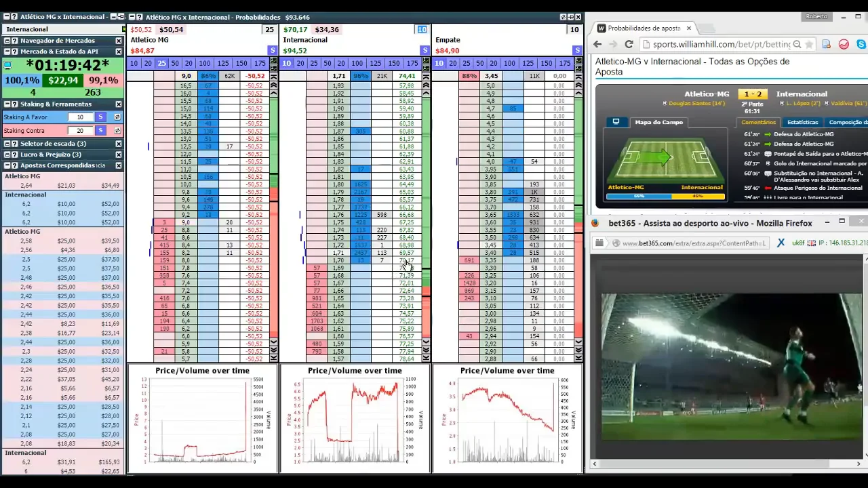Switch to the Estatísticas tab
Viewport: 868px width, 488px height.
[x=802, y=122]
